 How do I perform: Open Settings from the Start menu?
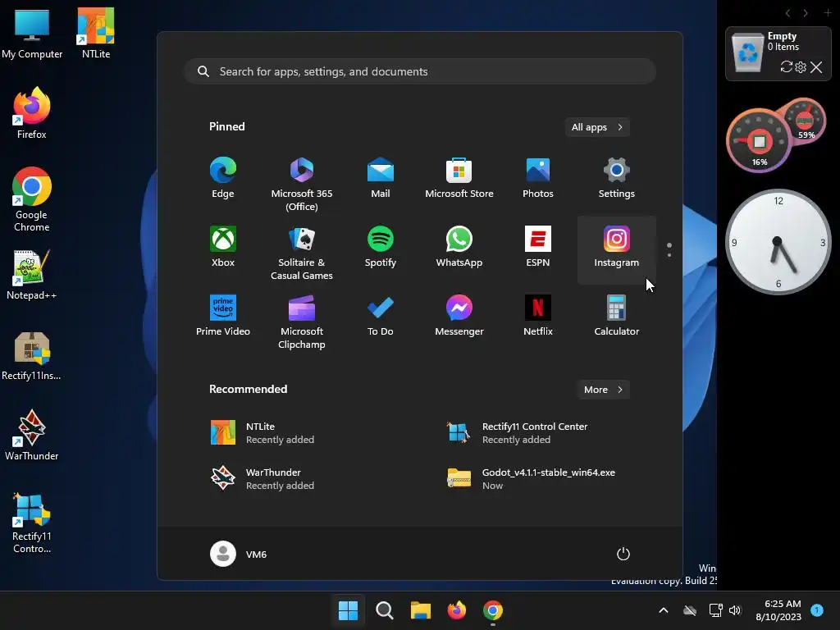(617, 179)
